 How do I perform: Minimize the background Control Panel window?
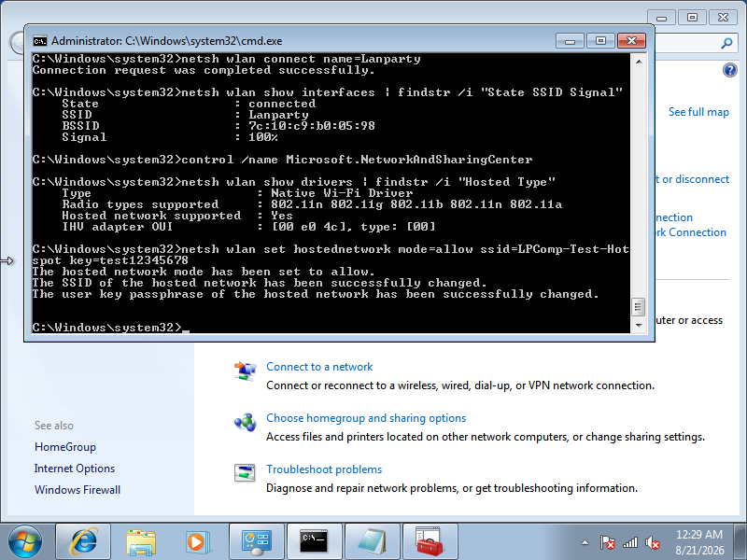[661, 18]
